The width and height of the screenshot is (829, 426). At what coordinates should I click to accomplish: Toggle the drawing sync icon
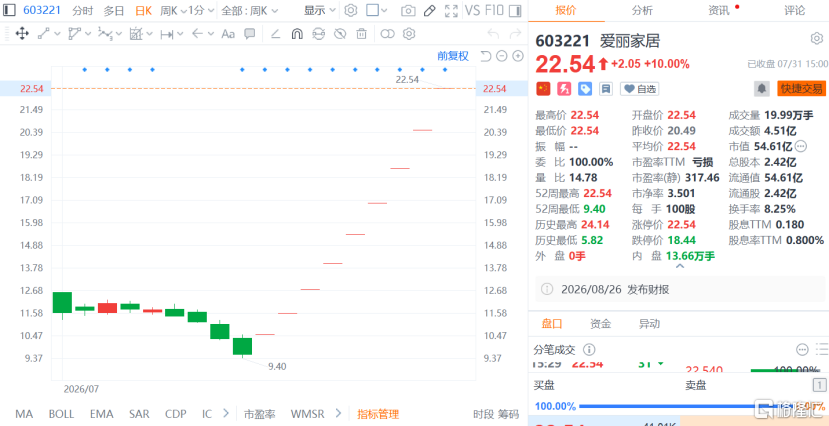[x=318, y=34]
